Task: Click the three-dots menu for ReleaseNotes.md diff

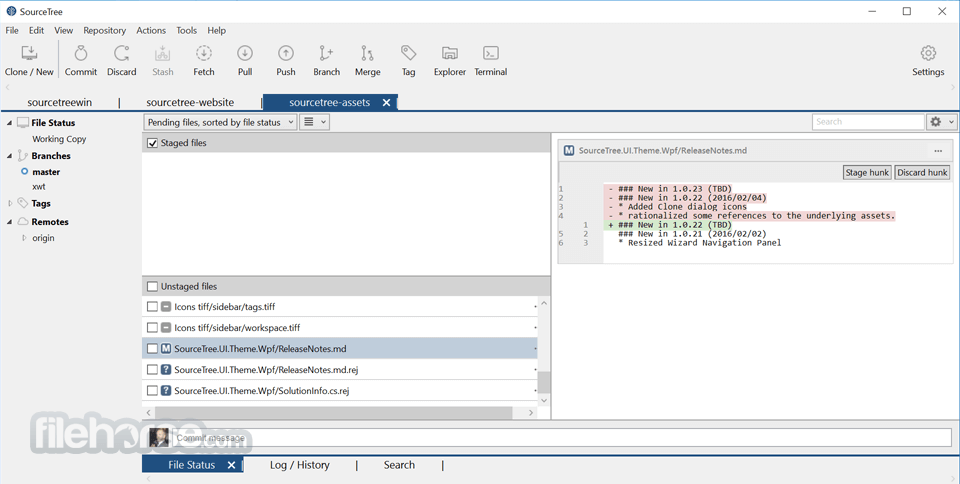Action: pos(938,151)
